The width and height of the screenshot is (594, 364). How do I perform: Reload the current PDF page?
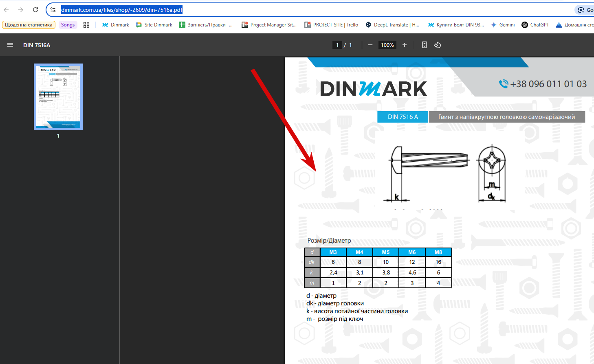coord(35,10)
